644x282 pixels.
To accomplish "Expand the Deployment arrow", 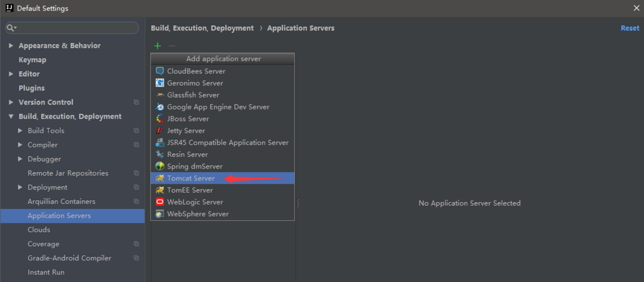I will point(20,187).
